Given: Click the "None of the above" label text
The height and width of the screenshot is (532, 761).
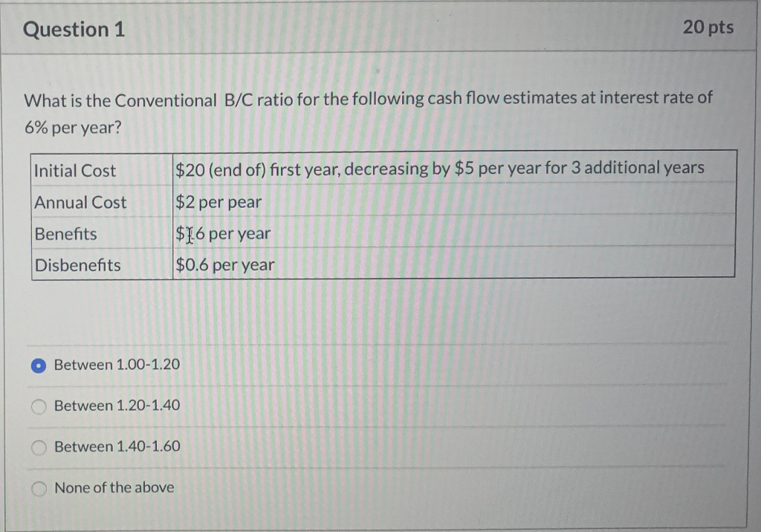Looking at the screenshot, I should click(x=113, y=487).
